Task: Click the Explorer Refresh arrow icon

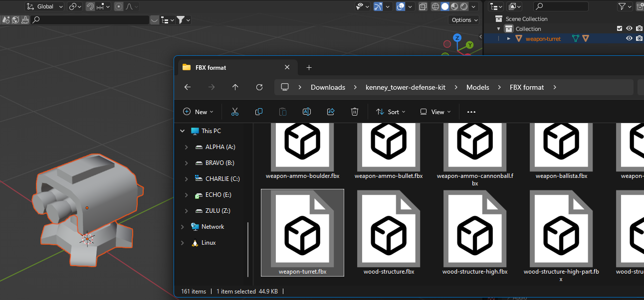Action: pos(259,87)
